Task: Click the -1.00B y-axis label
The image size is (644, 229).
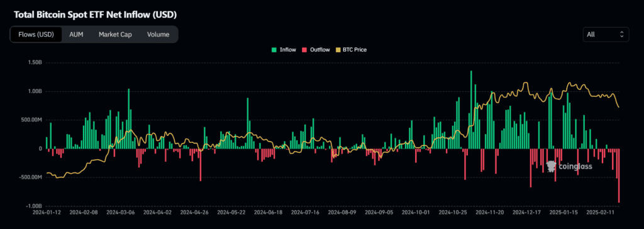Action: pyautogui.click(x=33, y=206)
